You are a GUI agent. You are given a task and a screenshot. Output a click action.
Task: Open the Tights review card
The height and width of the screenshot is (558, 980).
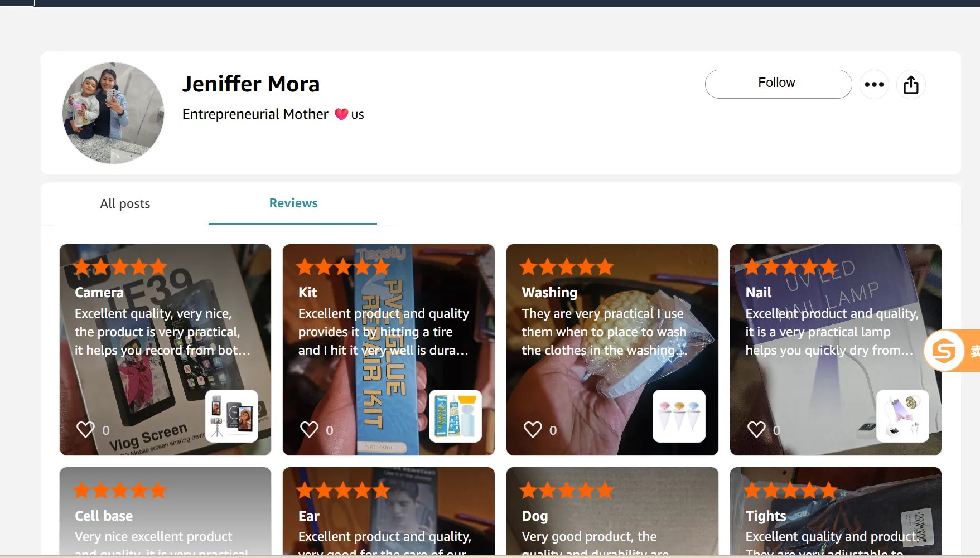(x=836, y=511)
